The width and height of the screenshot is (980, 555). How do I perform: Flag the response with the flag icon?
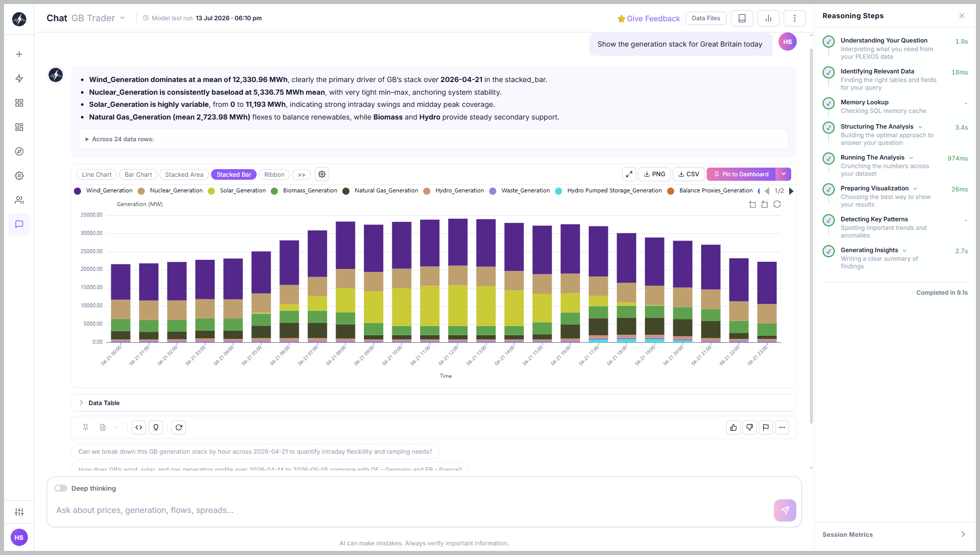click(x=766, y=427)
